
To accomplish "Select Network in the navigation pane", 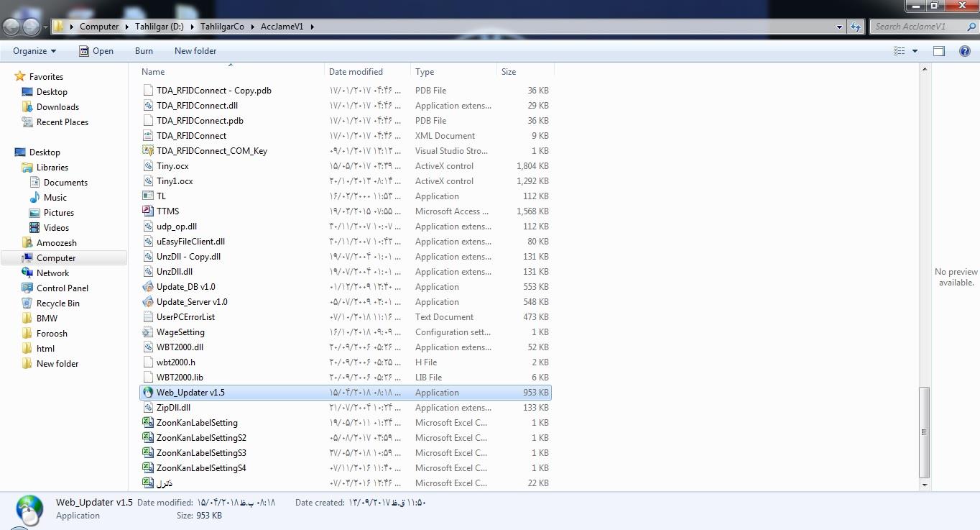I will [x=53, y=273].
